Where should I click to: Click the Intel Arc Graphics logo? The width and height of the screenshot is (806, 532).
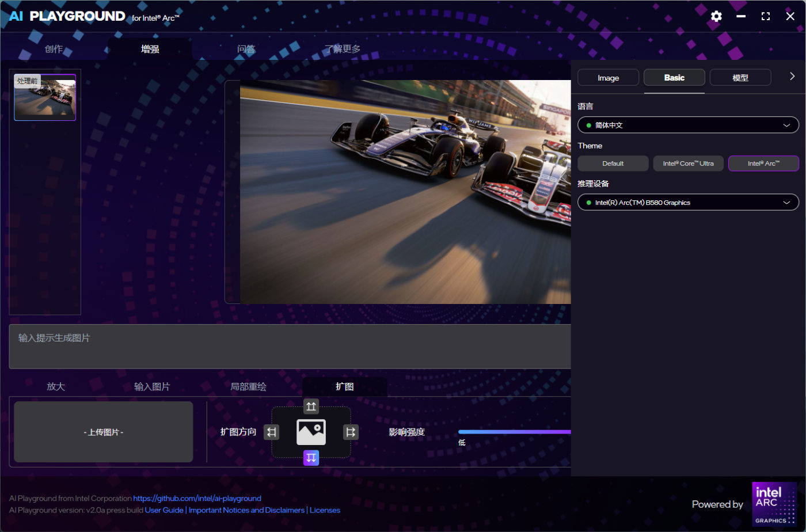pyautogui.click(x=774, y=504)
